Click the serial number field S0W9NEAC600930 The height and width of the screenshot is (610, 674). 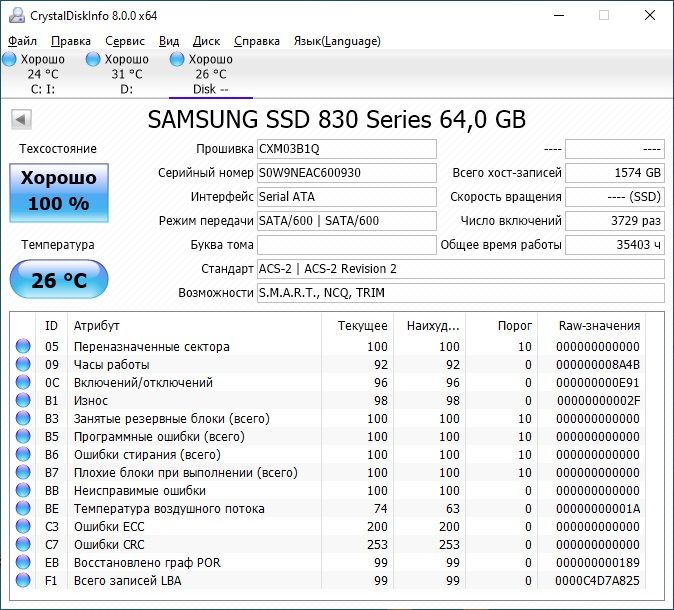click(x=347, y=173)
